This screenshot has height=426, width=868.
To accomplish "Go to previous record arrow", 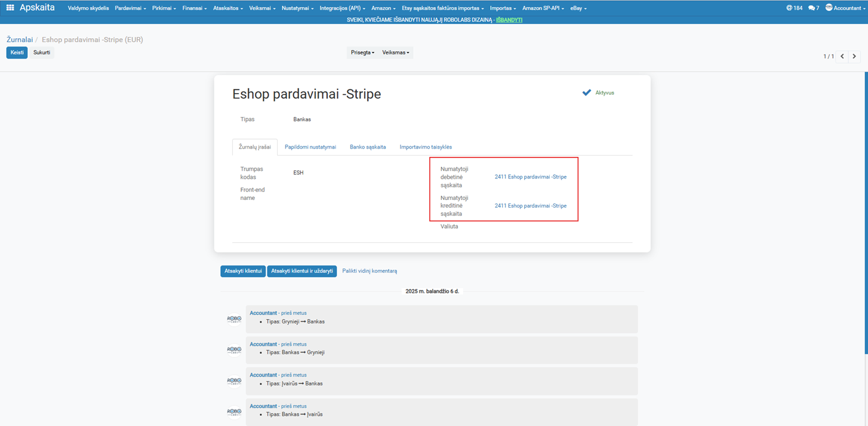I will [842, 56].
